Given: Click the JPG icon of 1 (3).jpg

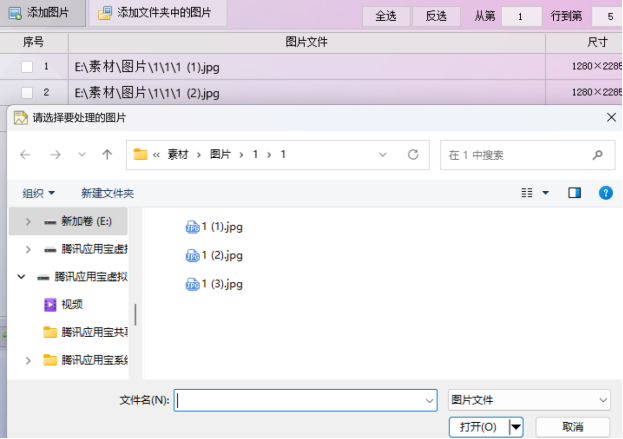Looking at the screenshot, I should click(x=192, y=284).
